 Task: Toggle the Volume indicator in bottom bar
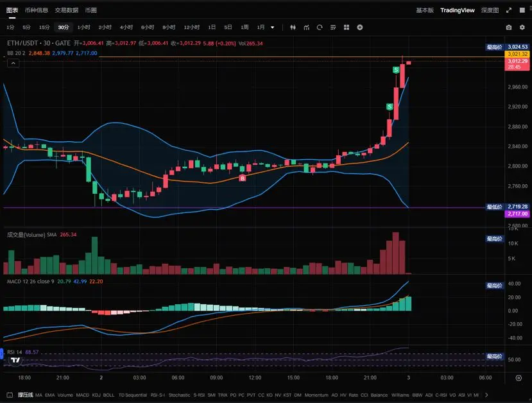pos(65,395)
